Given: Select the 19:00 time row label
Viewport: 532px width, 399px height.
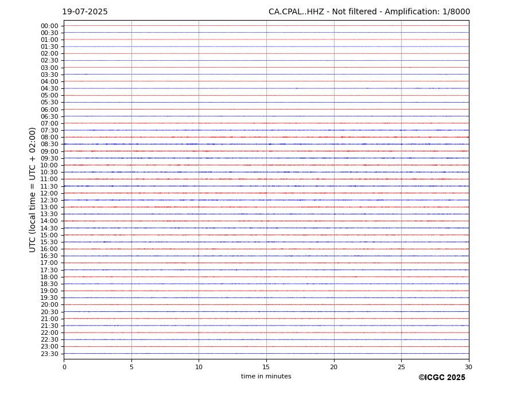Looking at the screenshot, I should tap(49, 291).
